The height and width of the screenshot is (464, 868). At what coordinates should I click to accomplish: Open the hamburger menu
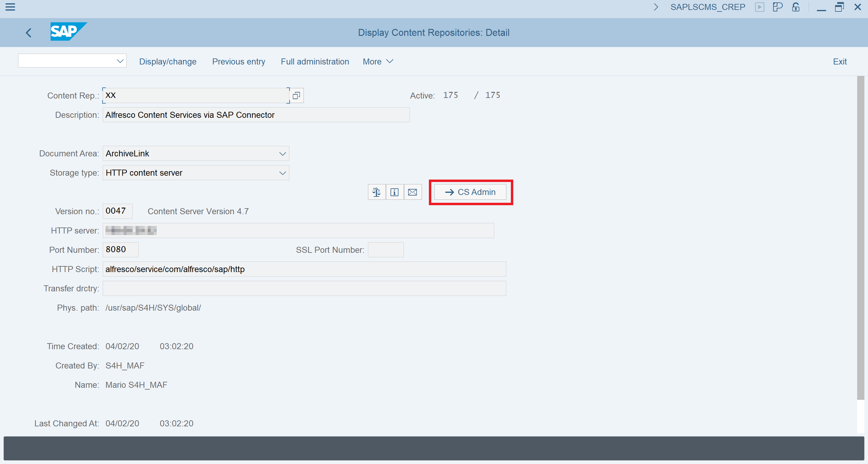coord(10,7)
